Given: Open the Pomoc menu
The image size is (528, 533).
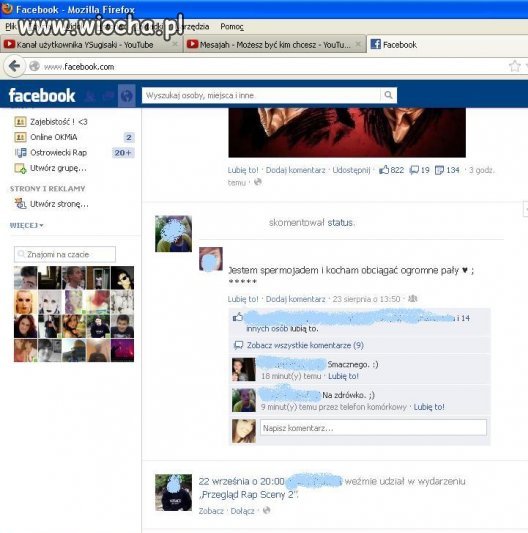Looking at the screenshot, I should [x=232, y=27].
